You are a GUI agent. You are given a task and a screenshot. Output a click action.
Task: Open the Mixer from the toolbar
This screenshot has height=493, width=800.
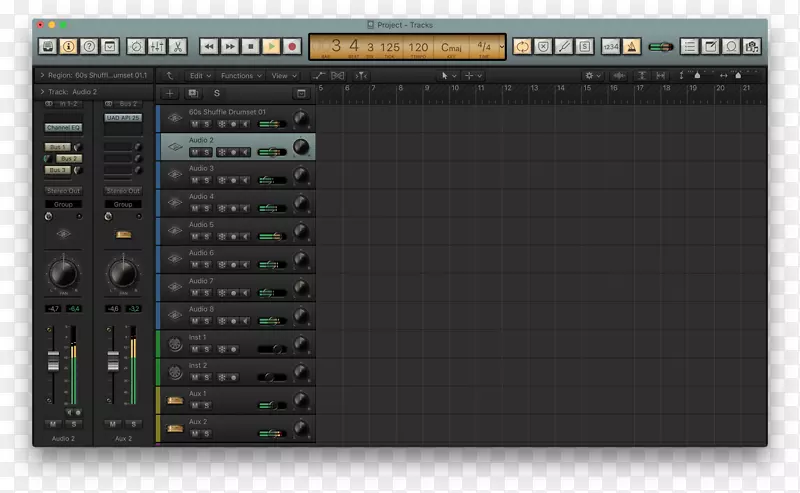click(157, 46)
